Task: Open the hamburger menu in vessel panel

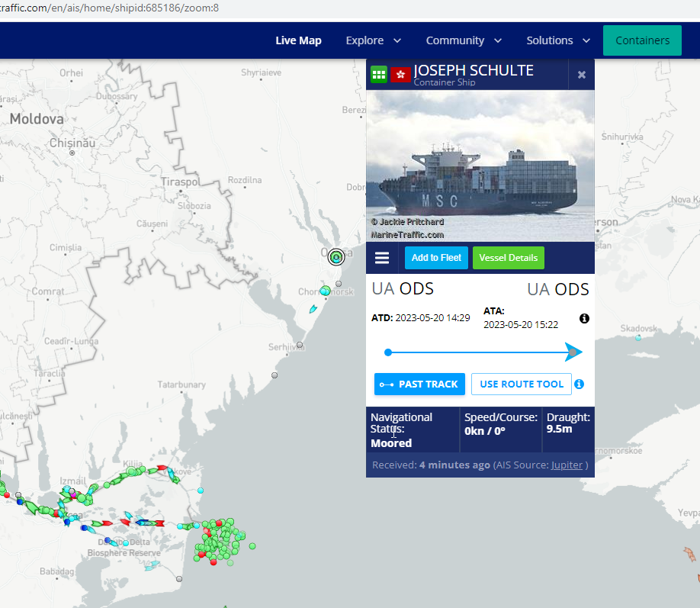Action: tap(382, 258)
